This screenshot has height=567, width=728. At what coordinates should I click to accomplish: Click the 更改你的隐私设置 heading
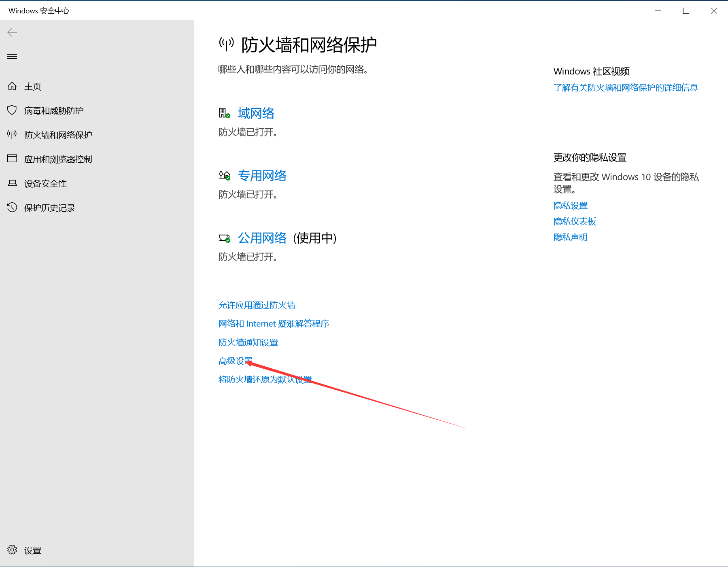click(590, 158)
